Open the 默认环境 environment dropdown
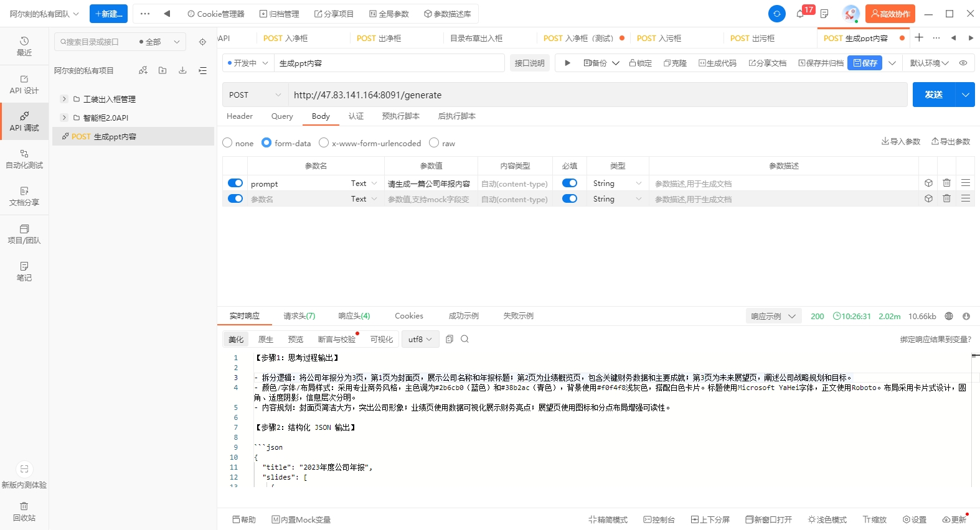 [929, 63]
